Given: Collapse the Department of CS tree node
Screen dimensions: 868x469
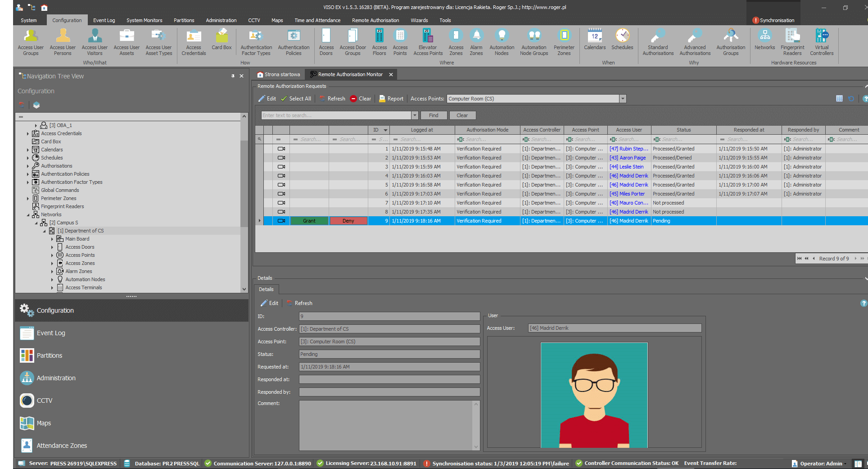Looking at the screenshot, I should (44, 231).
